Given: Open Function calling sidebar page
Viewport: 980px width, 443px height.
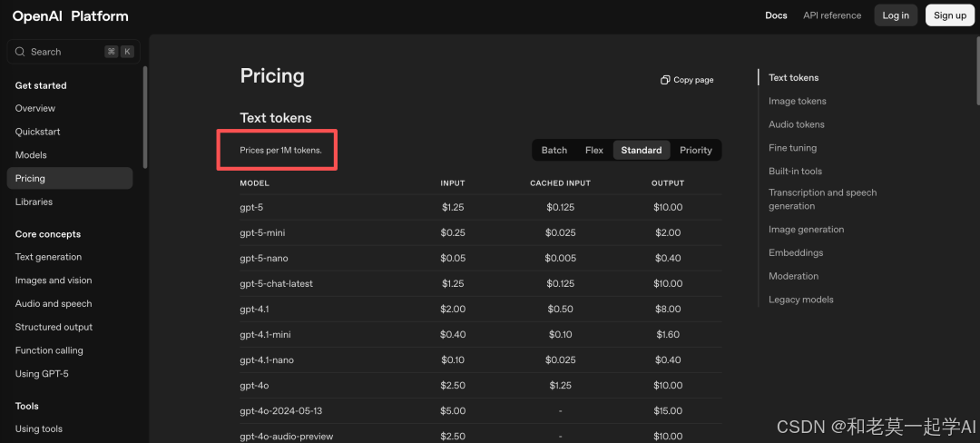Looking at the screenshot, I should pos(49,350).
